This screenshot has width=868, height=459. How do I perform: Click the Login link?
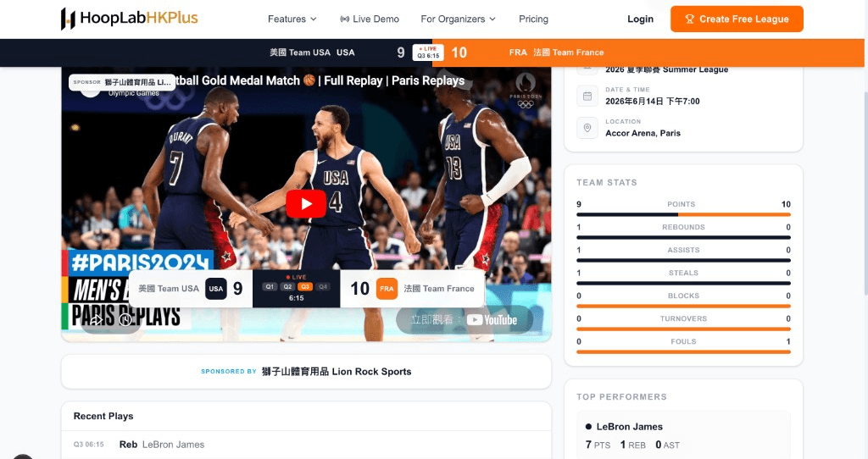(640, 19)
